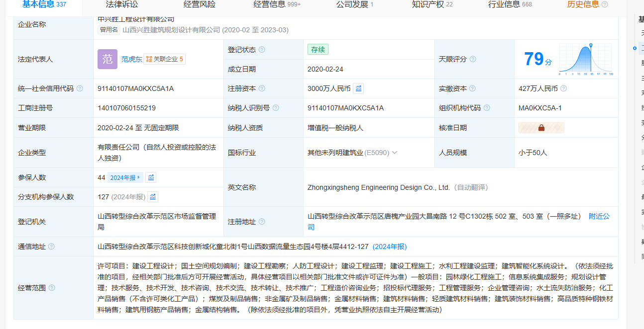Screen dimensions: 644x329
Task: Open the (2024年报) link after 通信地址
Action: [390, 247]
